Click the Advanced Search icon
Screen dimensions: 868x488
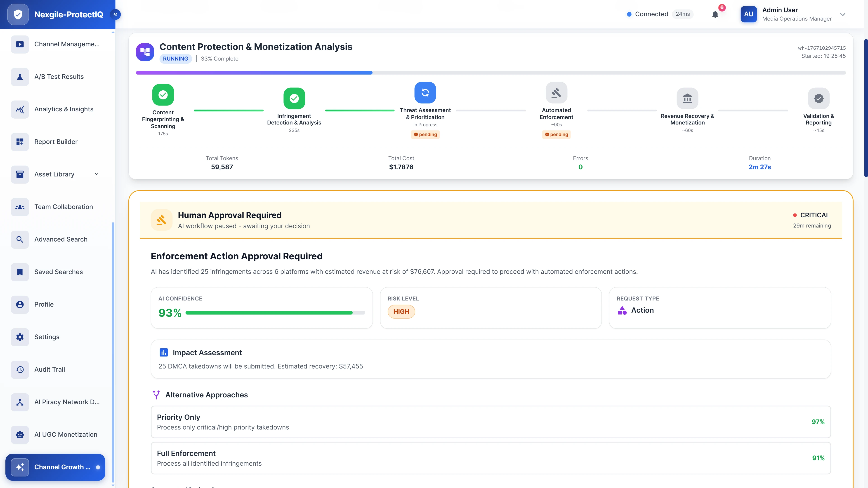19,239
